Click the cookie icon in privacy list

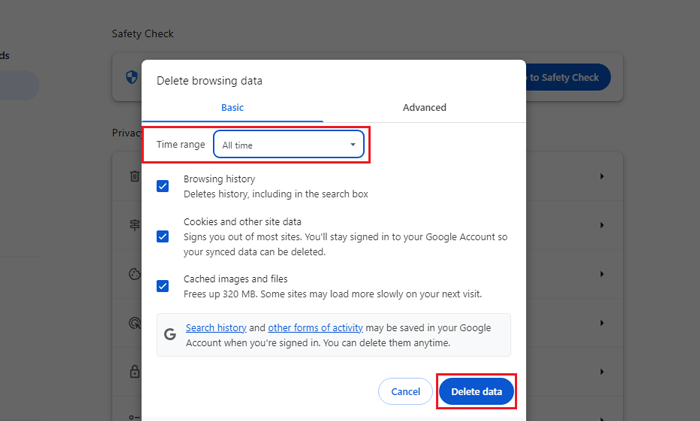click(x=133, y=273)
